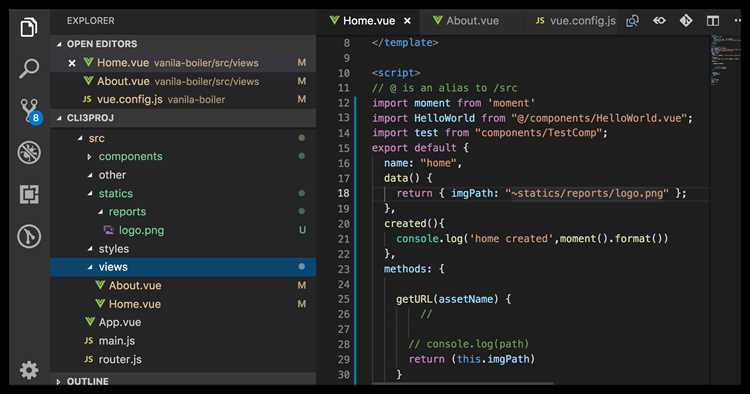This screenshot has width=750, height=394.
Task: Collapse the views folder
Action: point(90,267)
